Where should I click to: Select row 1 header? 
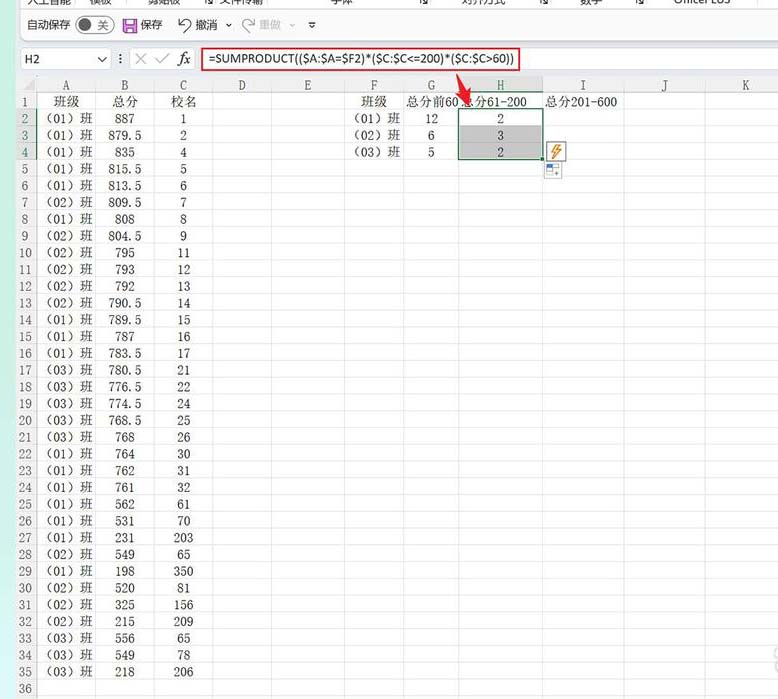[x=25, y=102]
